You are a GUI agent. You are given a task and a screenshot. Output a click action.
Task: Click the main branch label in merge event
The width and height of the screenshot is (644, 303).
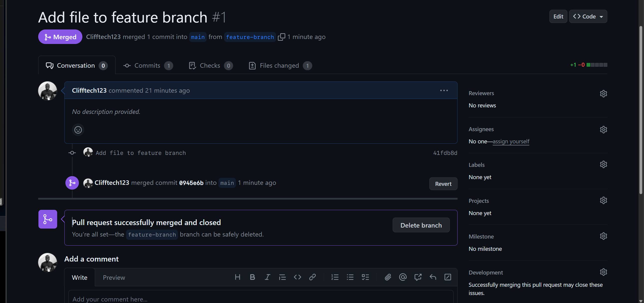click(227, 183)
